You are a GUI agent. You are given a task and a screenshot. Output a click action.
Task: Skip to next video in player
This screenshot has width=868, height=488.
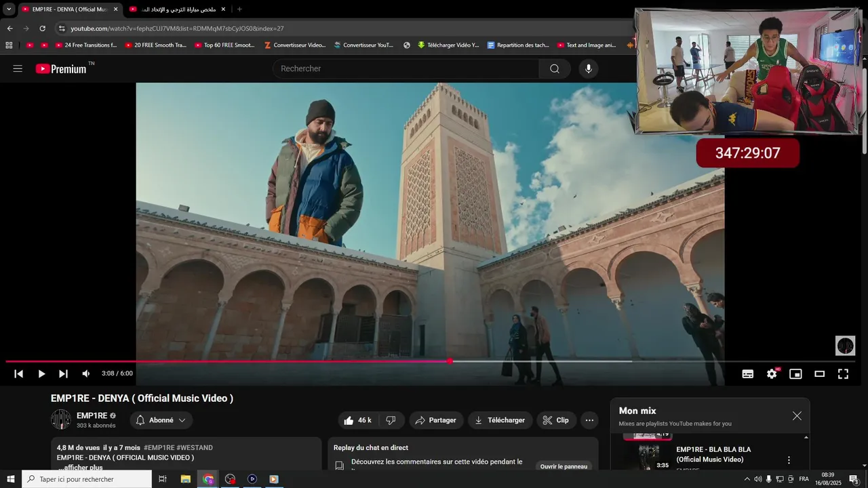point(63,373)
